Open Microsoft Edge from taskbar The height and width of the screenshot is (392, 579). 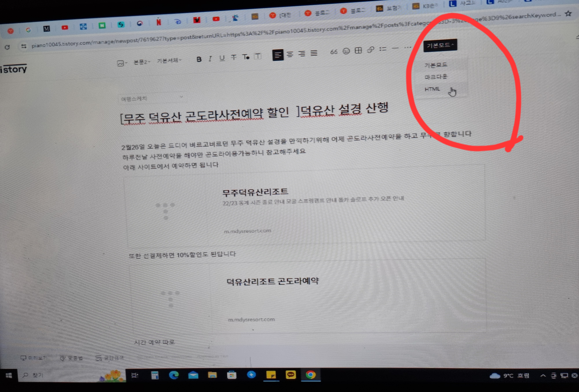[x=174, y=375]
